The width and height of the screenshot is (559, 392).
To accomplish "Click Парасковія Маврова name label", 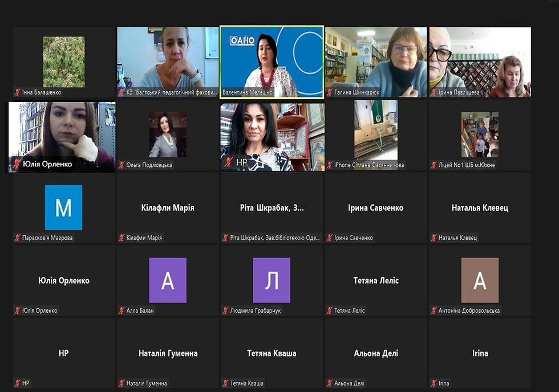I will pos(47,238).
